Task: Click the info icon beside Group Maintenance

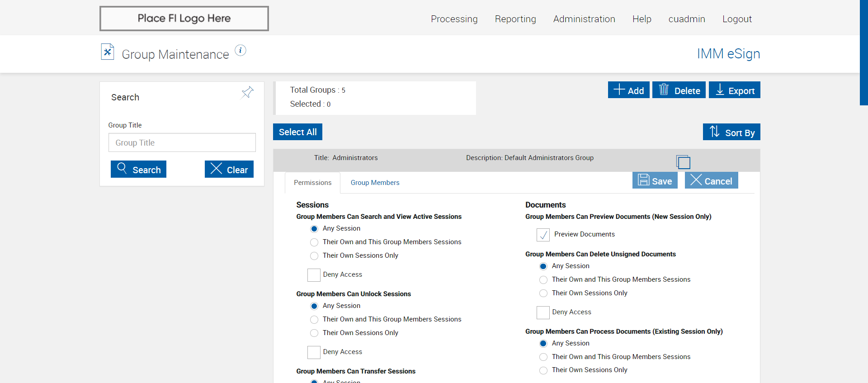Action: [241, 50]
